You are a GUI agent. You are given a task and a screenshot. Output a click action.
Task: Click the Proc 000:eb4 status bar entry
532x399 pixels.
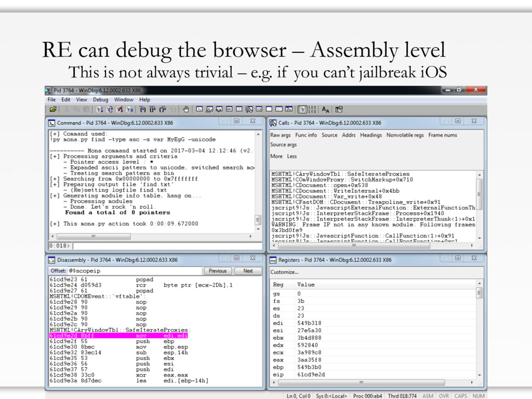point(367,396)
